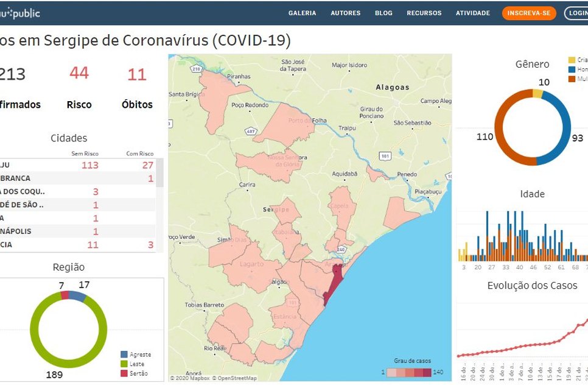Click the orange INSCREVA-SE button
588x385 pixels.
tap(529, 13)
